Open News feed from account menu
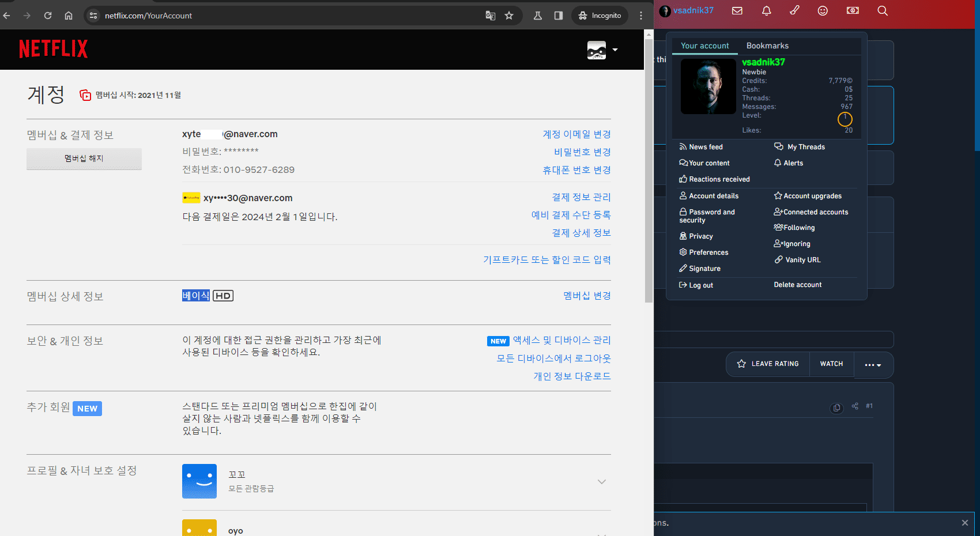Screen dimensions: 980x536 click(701, 147)
